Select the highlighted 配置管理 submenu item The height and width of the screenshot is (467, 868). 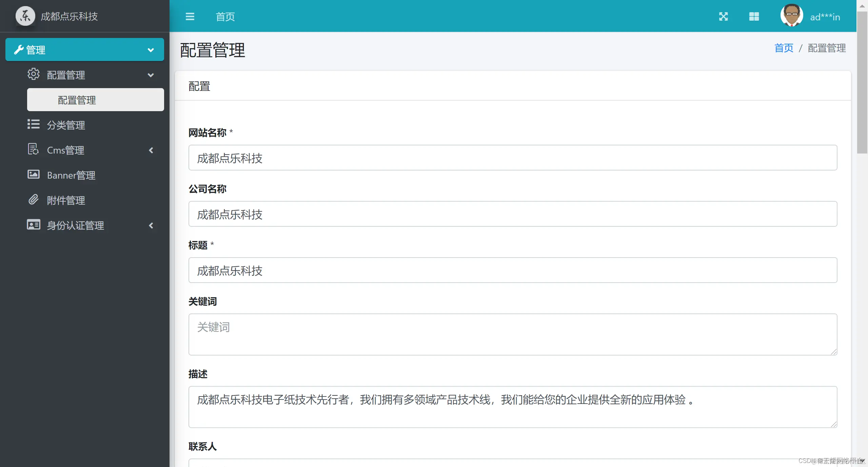coord(95,100)
